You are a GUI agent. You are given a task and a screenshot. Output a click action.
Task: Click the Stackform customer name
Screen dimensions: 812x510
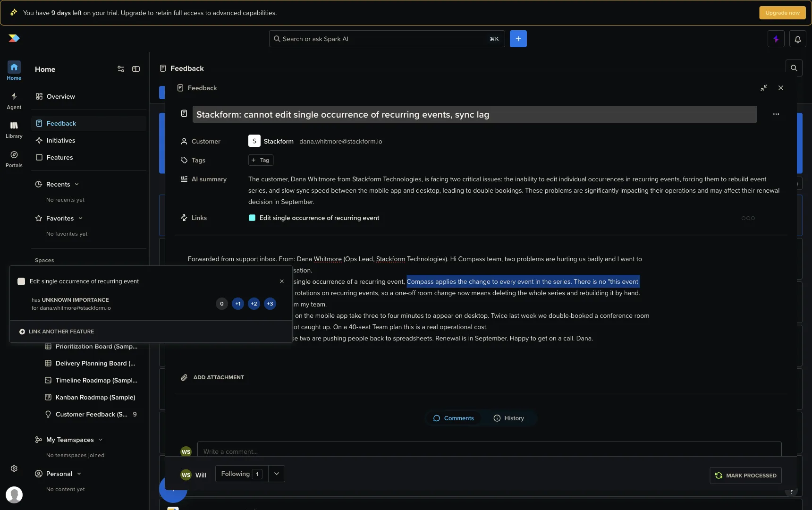(279, 141)
